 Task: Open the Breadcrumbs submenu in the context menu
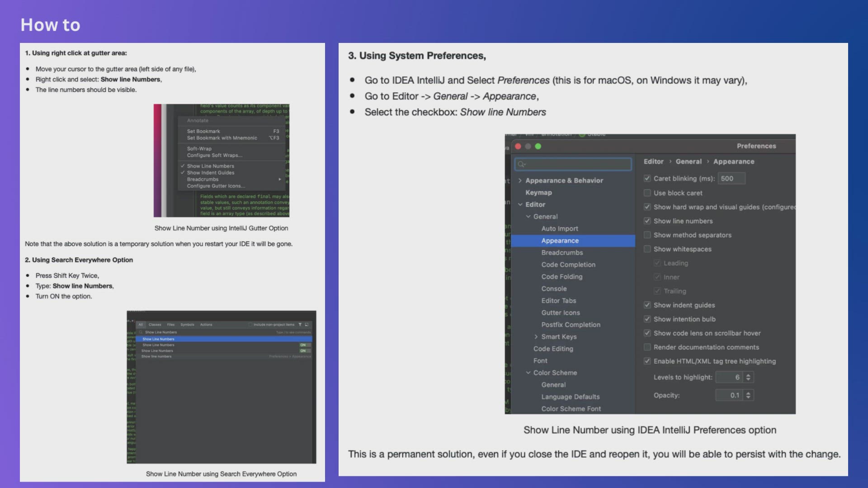coord(203,179)
